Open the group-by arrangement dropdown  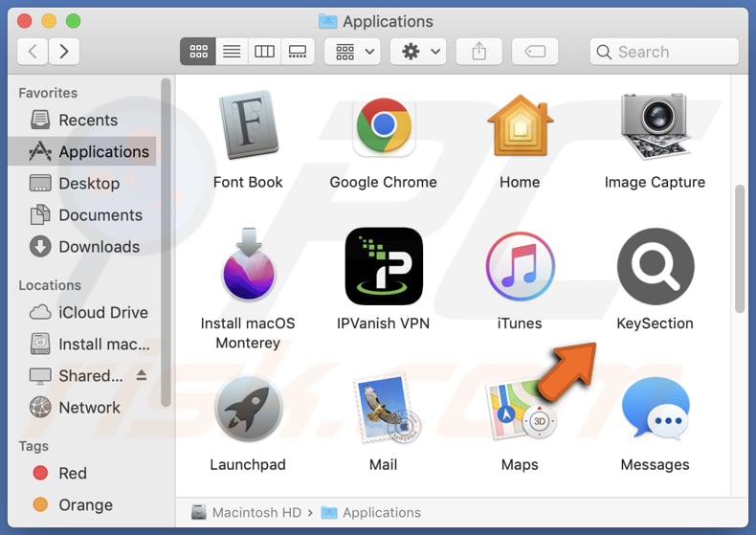tap(352, 51)
